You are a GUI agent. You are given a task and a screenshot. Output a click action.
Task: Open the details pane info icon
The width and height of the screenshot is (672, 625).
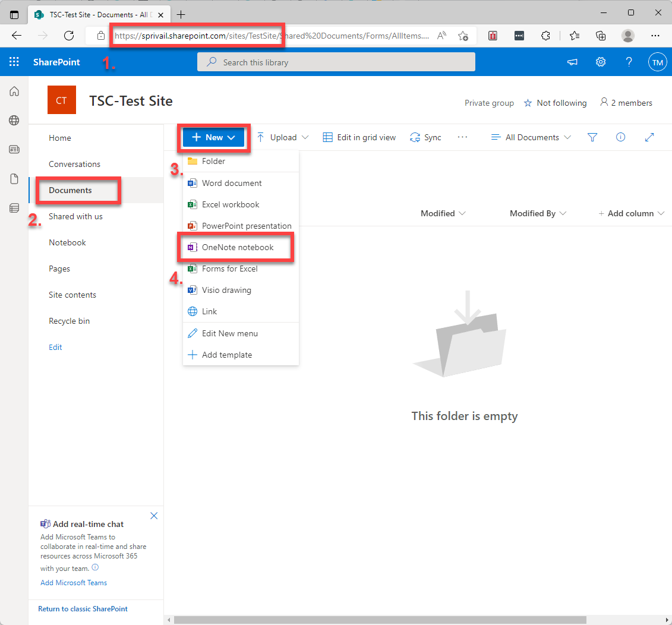click(620, 137)
